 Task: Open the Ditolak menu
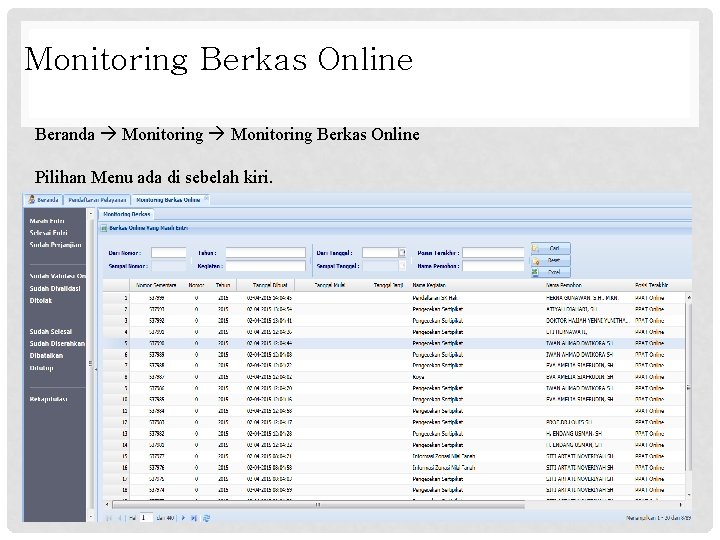click(40, 301)
